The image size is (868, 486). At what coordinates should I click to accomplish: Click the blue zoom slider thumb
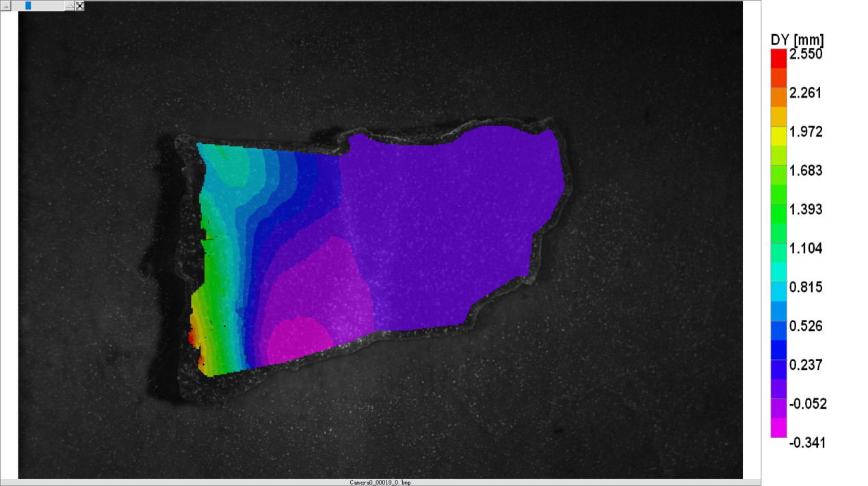click(28, 5)
